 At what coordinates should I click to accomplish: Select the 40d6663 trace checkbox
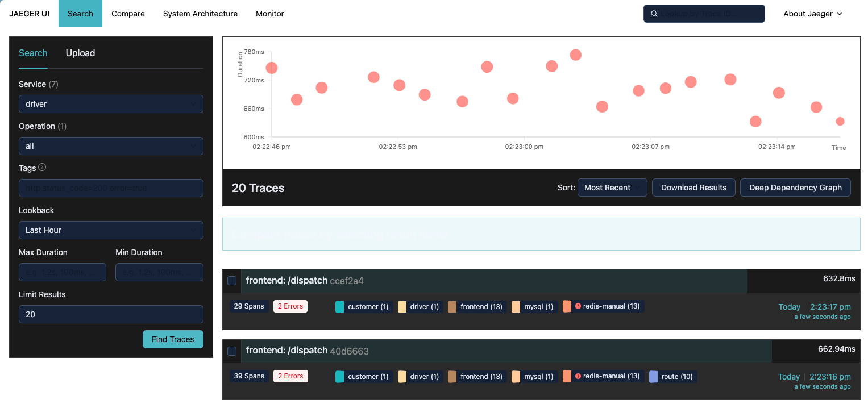[x=232, y=351]
